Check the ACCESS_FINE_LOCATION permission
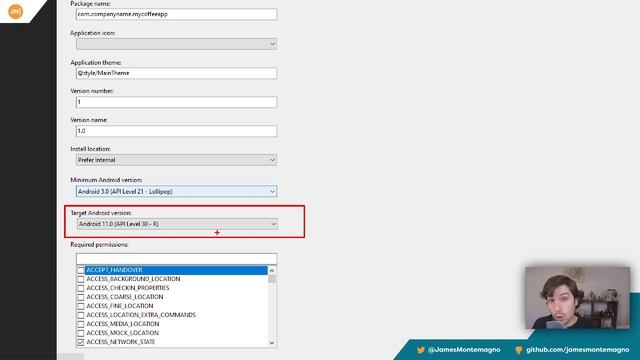Screen dimensions: 640x360 81,306
